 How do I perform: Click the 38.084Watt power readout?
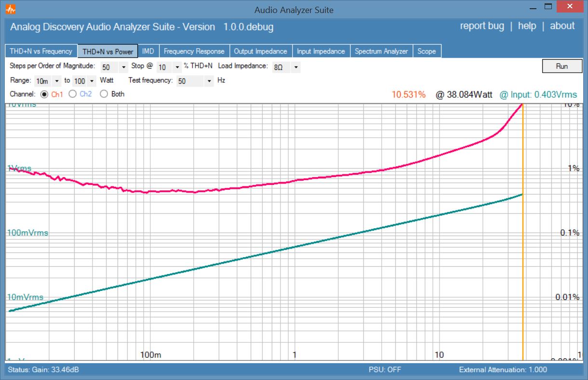click(464, 94)
